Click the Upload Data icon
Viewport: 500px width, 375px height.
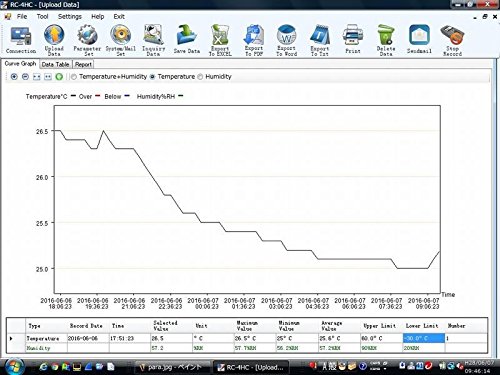point(54,35)
